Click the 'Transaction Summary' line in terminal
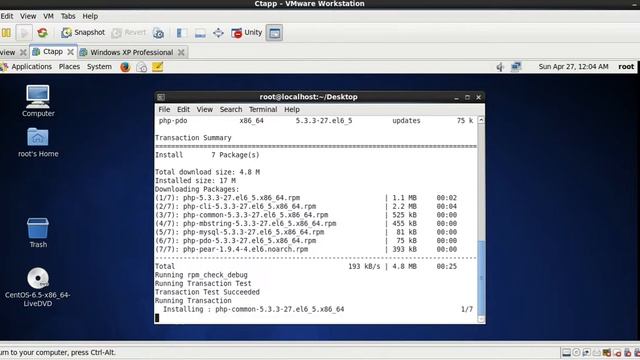This screenshot has width=640, height=360. tap(193, 138)
